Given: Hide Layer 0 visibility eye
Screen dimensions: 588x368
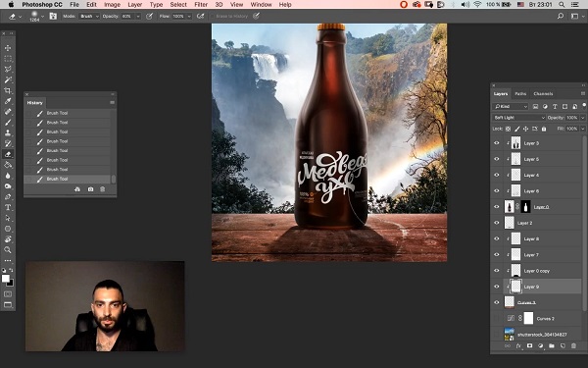Looking at the screenshot, I should point(497,207).
